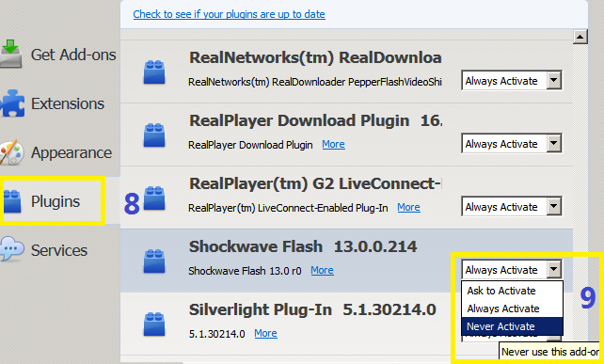604x364 pixels.
Task: Open More link for Silverlight 5.1.30214.0
Action: coord(266,334)
